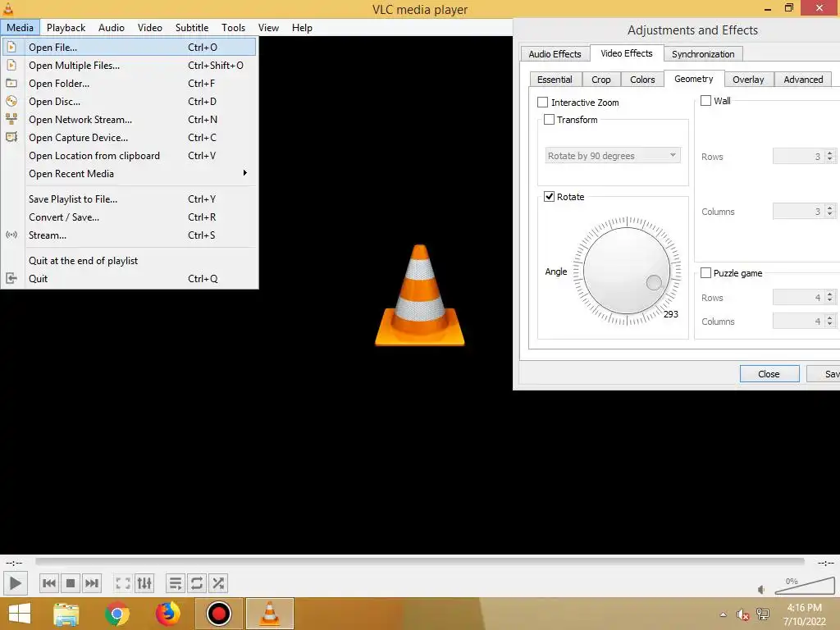Open the Colors tab
This screenshot has width=840, height=630.
point(642,80)
